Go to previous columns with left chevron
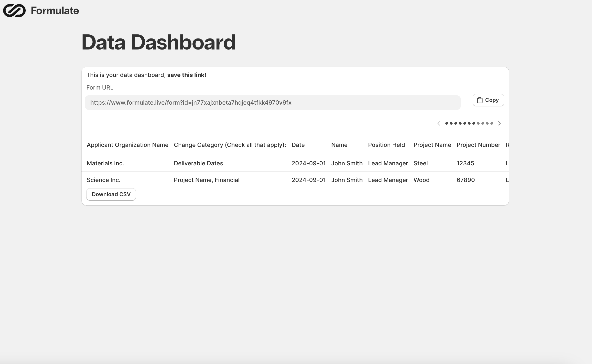The height and width of the screenshot is (364, 592). coord(439,123)
